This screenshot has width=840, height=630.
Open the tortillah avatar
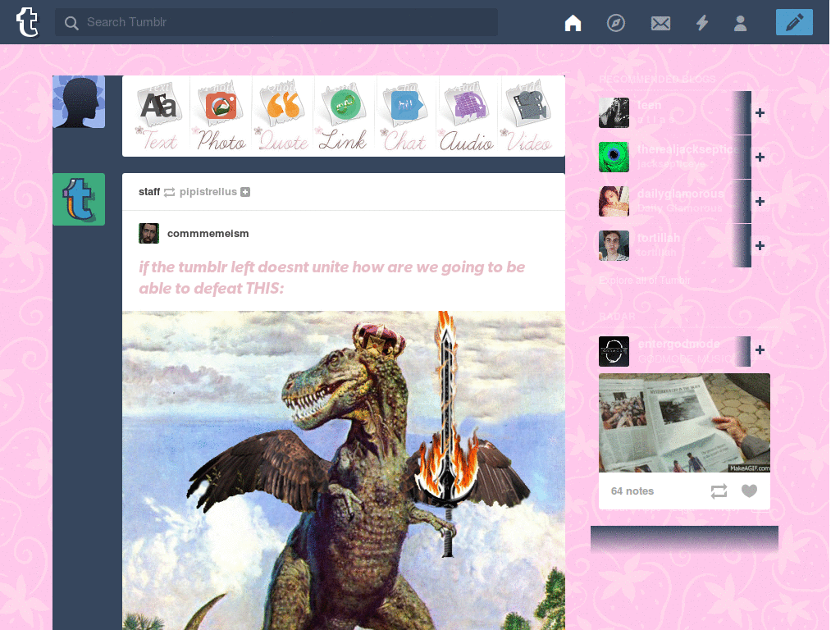[614, 246]
